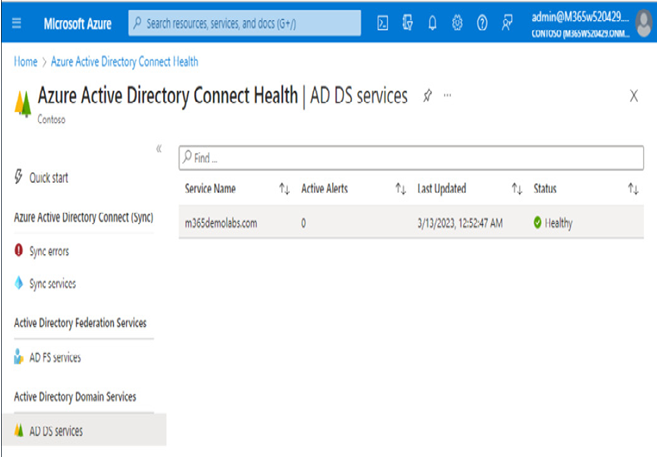Click the Service Name column header
The width and height of the screenshot is (658, 464).
(210, 189)
